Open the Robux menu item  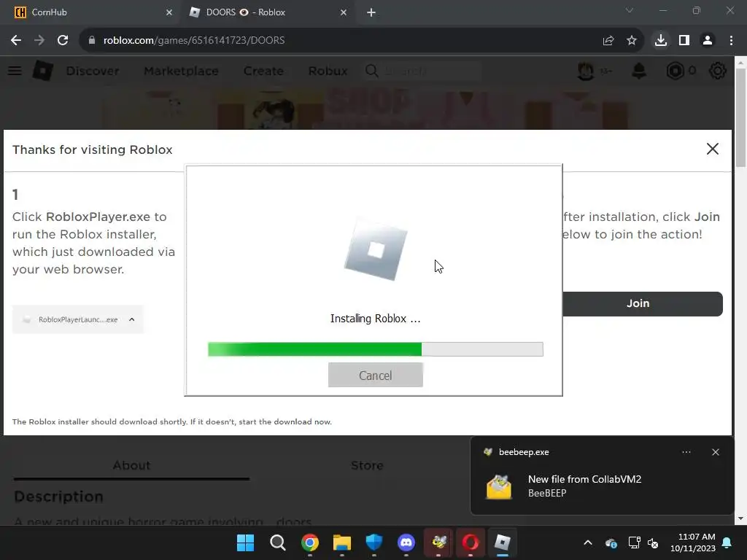(328, 71)
